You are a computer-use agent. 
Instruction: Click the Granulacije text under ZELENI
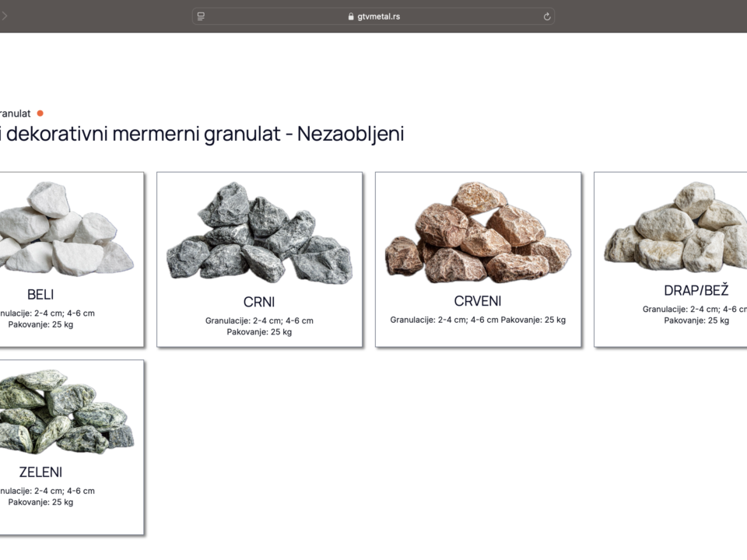coord(47,491)
